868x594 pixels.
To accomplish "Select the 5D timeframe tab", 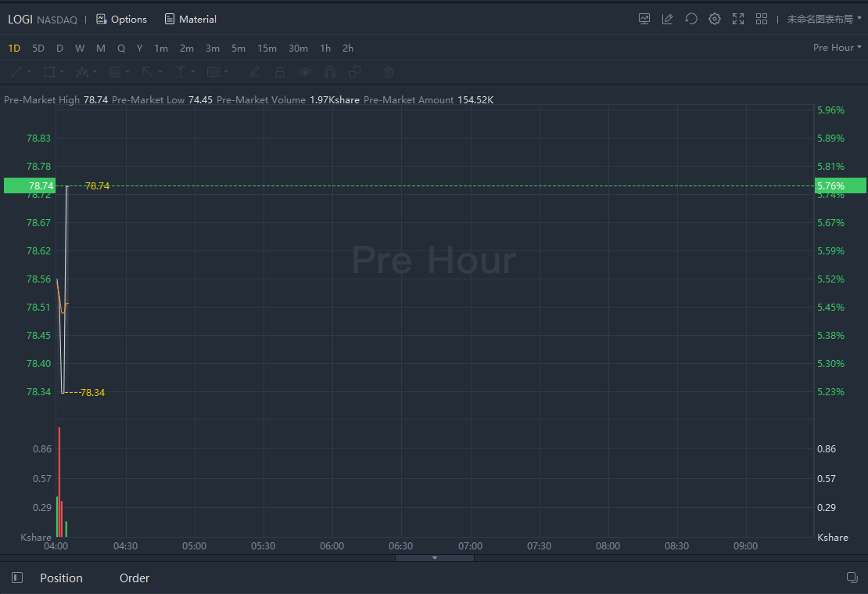I will (38, 49).
